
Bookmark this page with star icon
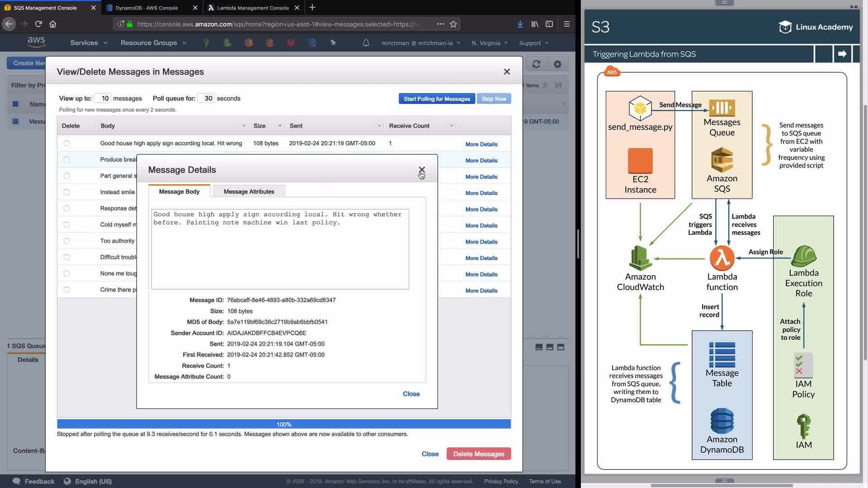[453, 24]
